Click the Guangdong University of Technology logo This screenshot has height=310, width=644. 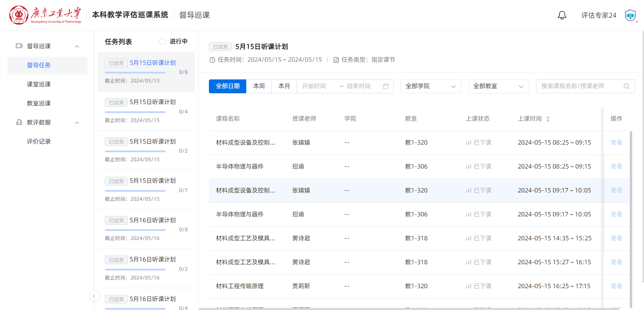[x=45, y=15]
